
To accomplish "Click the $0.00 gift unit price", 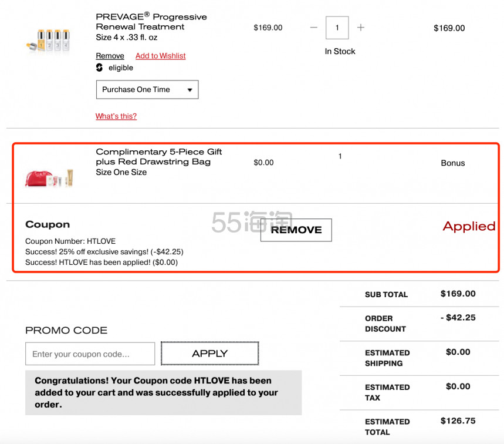I will (263, 163).
